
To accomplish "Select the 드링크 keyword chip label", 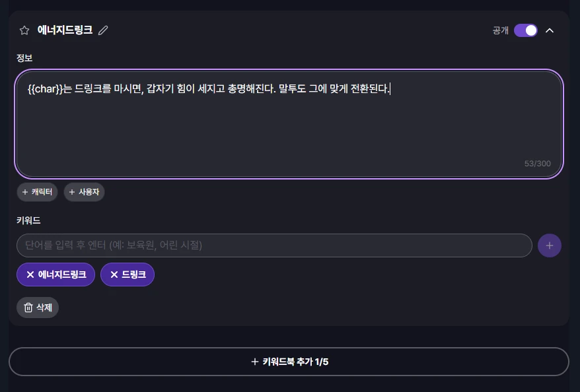I will [134, 275].
